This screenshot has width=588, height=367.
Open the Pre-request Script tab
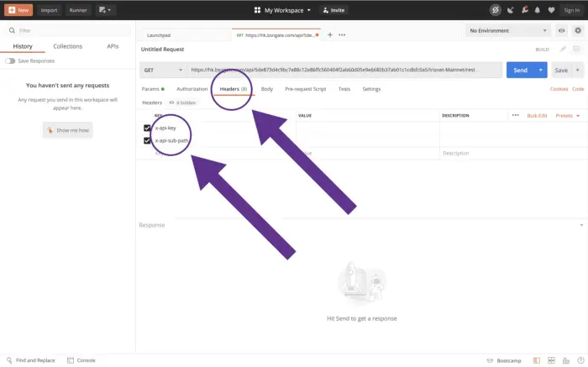pyautogui.click(x=305, y=89)
